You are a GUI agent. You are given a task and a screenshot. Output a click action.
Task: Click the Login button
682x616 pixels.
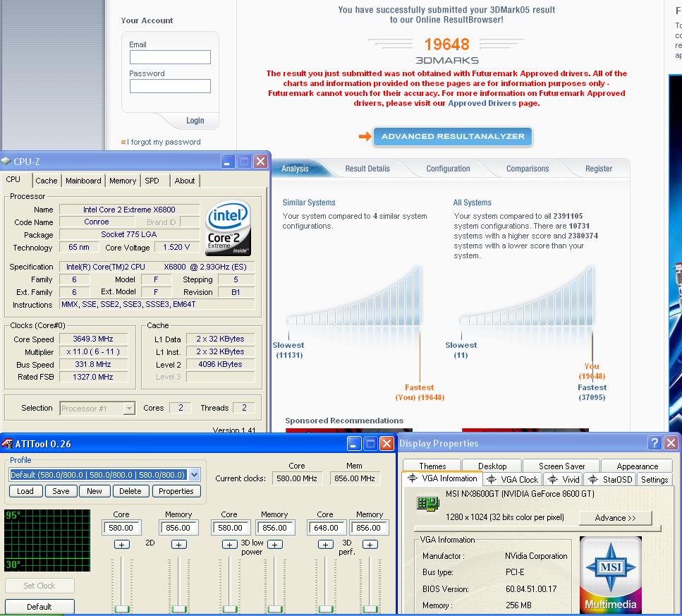click(195, 121)
